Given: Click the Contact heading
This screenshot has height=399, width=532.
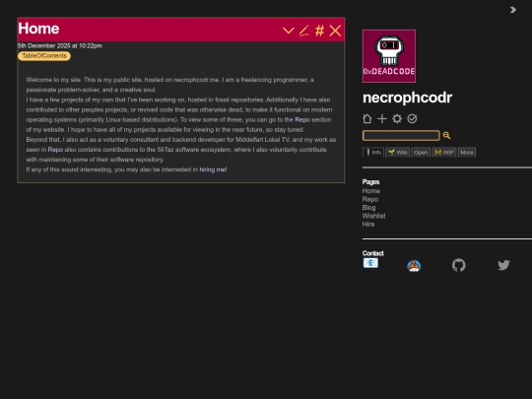Looking at the screenshot, I should click(372, 253).
